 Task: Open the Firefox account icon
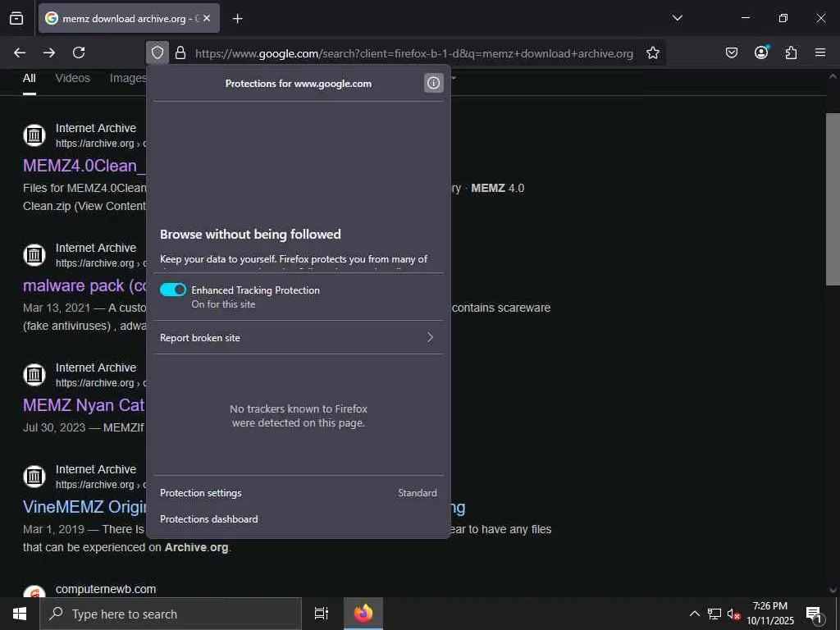coord(761,52)
